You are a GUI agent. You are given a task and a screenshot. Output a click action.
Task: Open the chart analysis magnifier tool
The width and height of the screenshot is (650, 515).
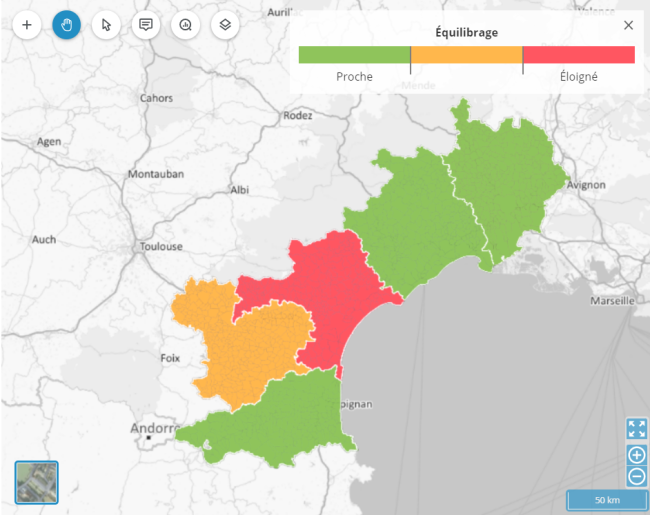[x=186, y=24]
